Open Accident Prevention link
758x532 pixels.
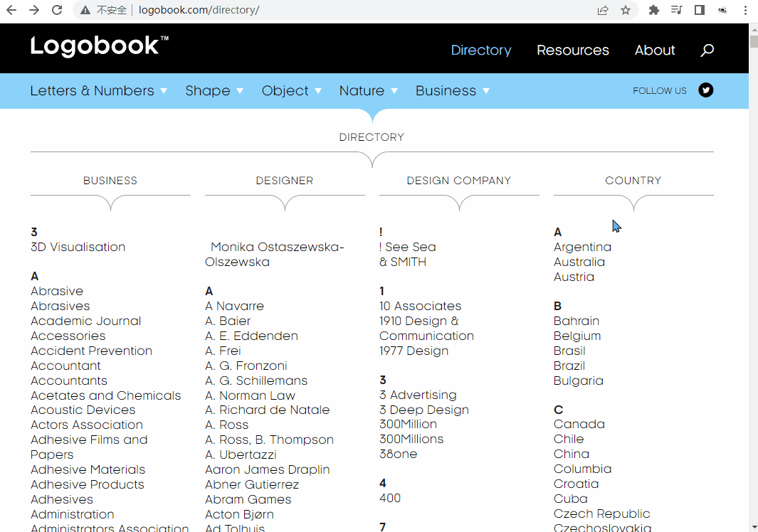tap(91, 351)
